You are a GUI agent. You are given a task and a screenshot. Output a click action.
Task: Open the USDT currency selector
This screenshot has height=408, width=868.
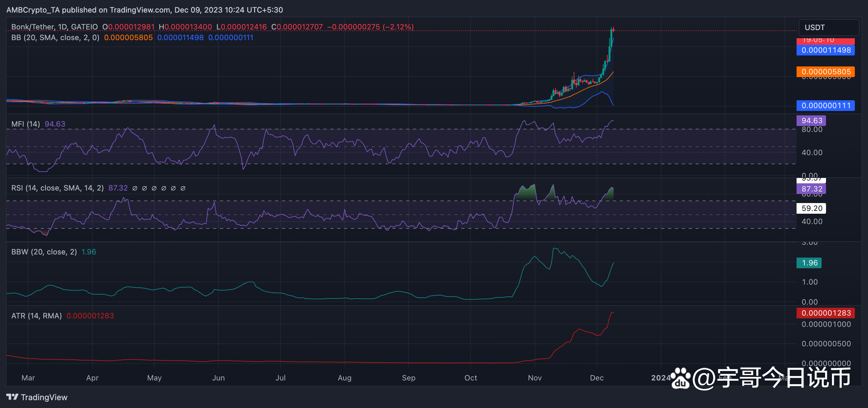829,27
